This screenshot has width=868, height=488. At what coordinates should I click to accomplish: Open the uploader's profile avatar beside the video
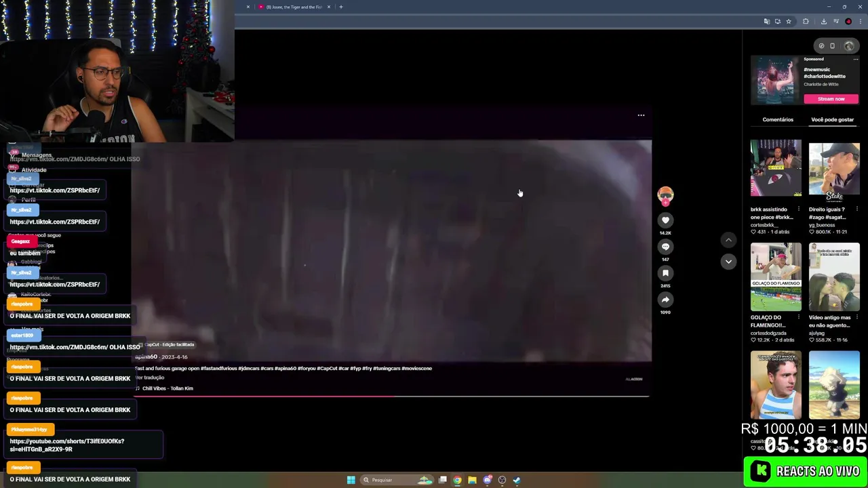tap(665, 195)
